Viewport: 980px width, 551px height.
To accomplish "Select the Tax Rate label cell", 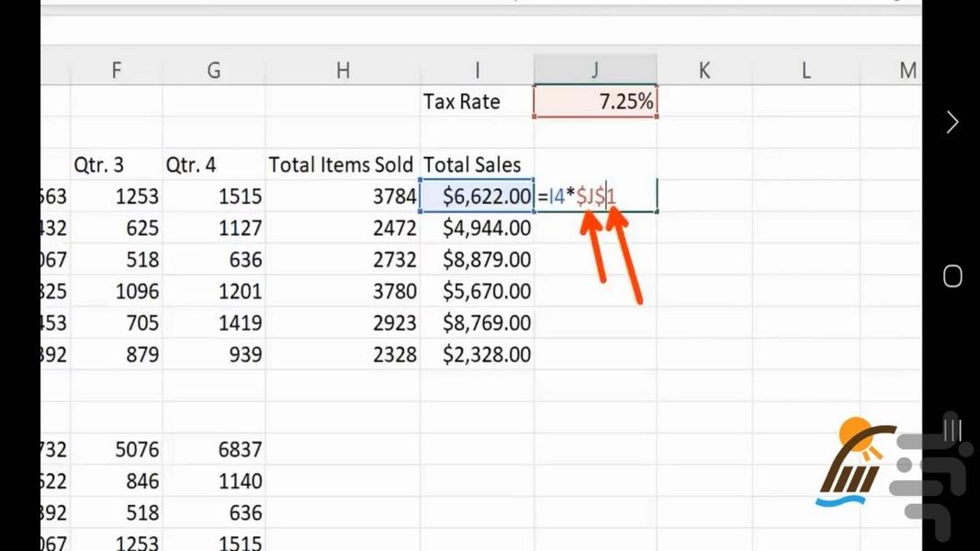I will (477, 102).
